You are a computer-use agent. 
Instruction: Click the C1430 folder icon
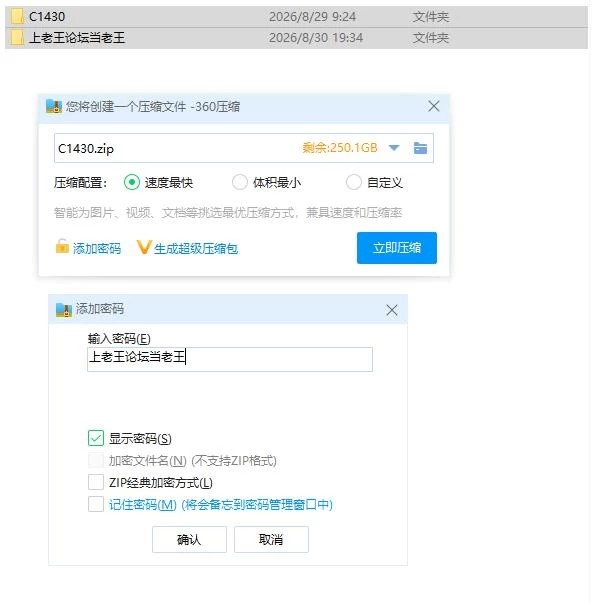click(17, 17)
